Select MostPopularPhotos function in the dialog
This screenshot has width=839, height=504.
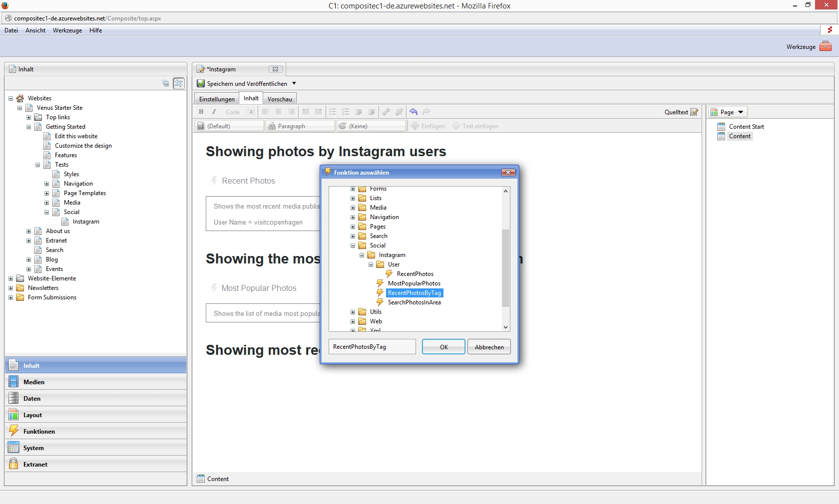coord(414,283)
